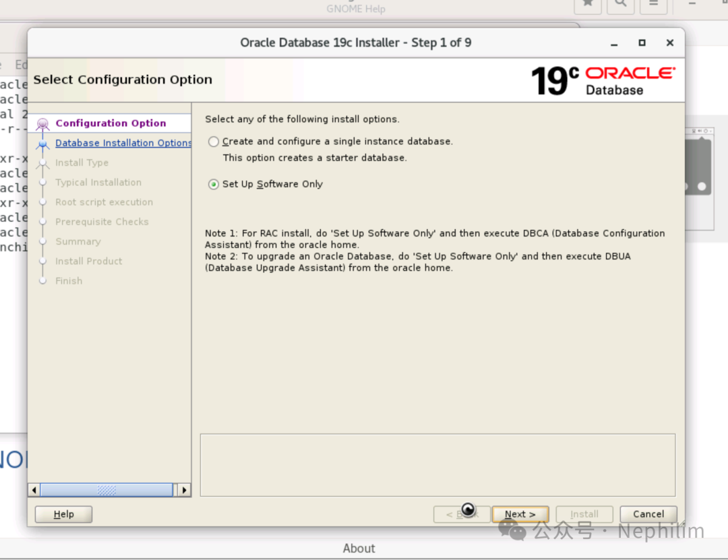Click the Install Product step label

point(89,261)
